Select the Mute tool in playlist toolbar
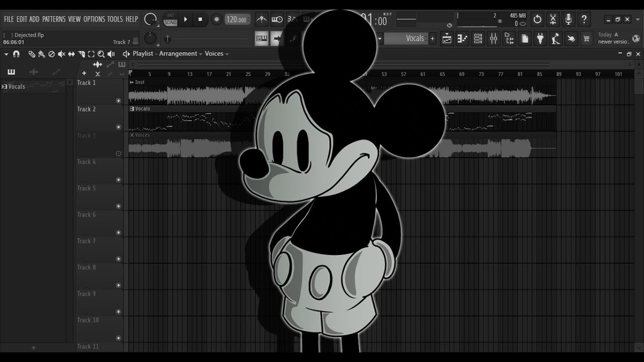 click(x=61, y=54)
